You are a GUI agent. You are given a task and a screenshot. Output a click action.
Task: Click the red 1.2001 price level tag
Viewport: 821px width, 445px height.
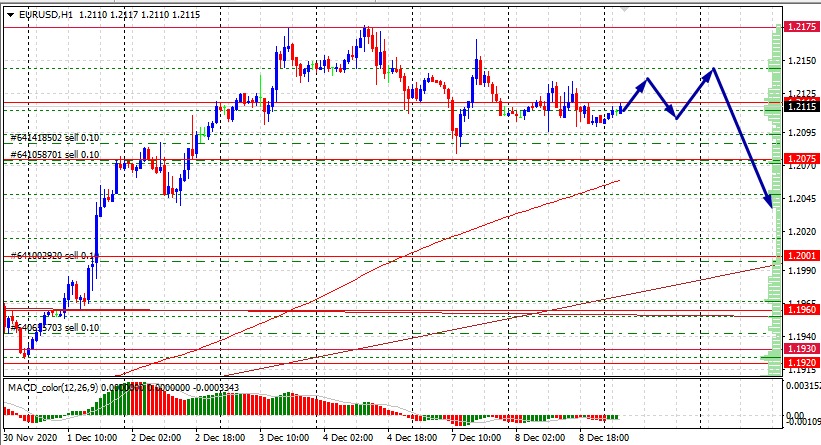[x=799, y=257]
